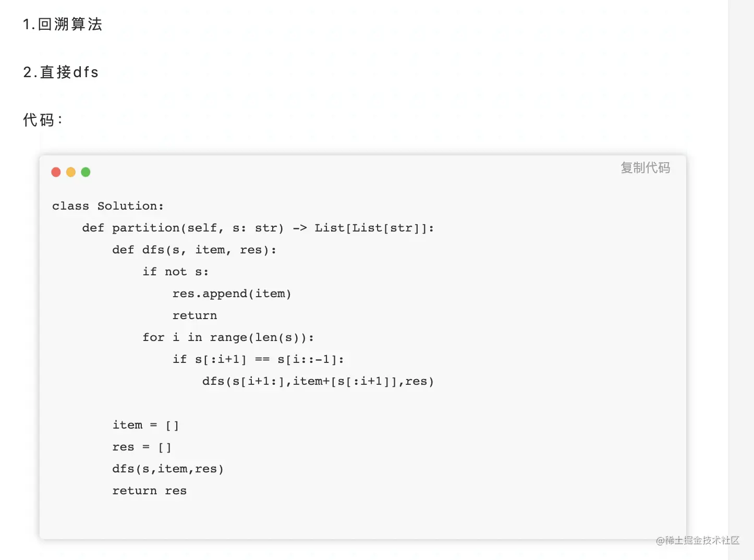Click the 'res = []' code line
Viewport: 754px width, 560px height.
click(x=142, y=447)
